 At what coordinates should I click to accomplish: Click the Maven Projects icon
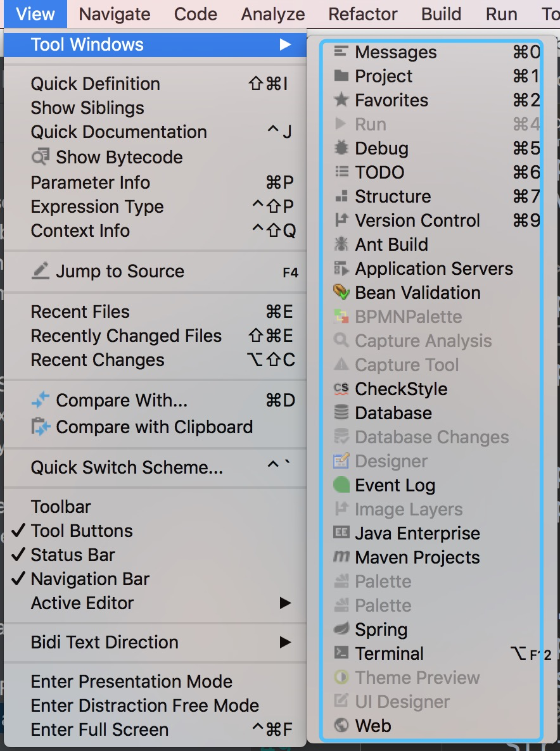point(341,557)
